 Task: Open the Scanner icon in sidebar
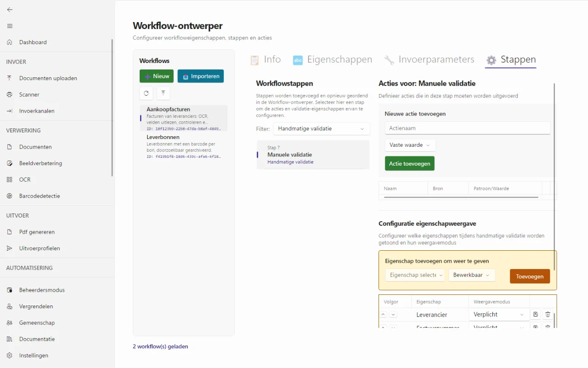tap(10, 95)
